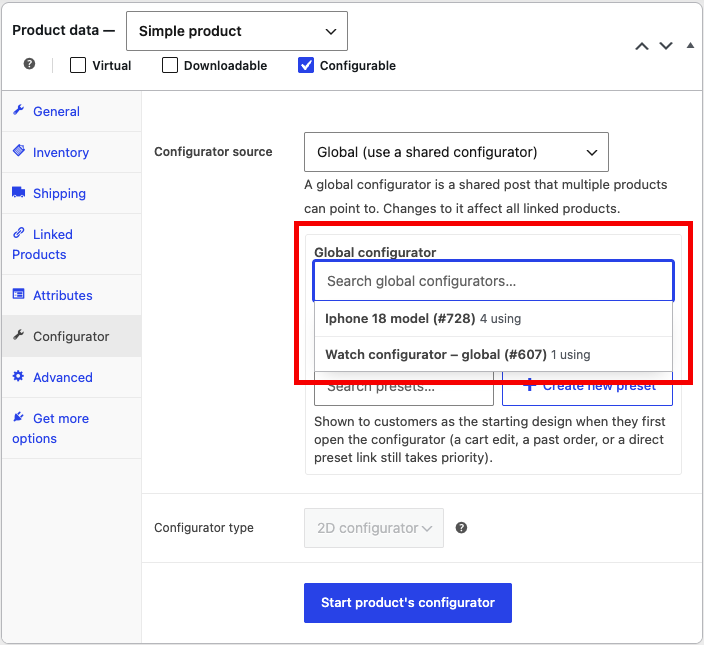
Task: Click the truck icon next to Shipping
Action: point(18,192)
